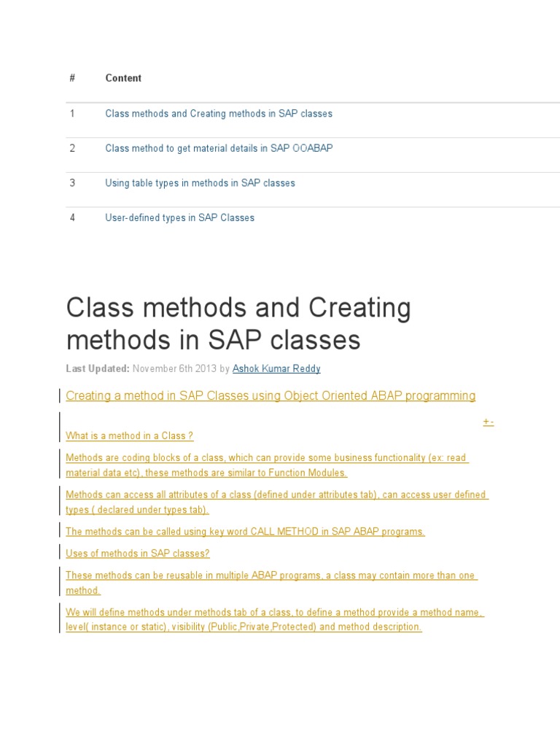The image size is (560, 747).
Task: Click 'Methods can access all attributes' paragraph link
Action: [276, 495]
